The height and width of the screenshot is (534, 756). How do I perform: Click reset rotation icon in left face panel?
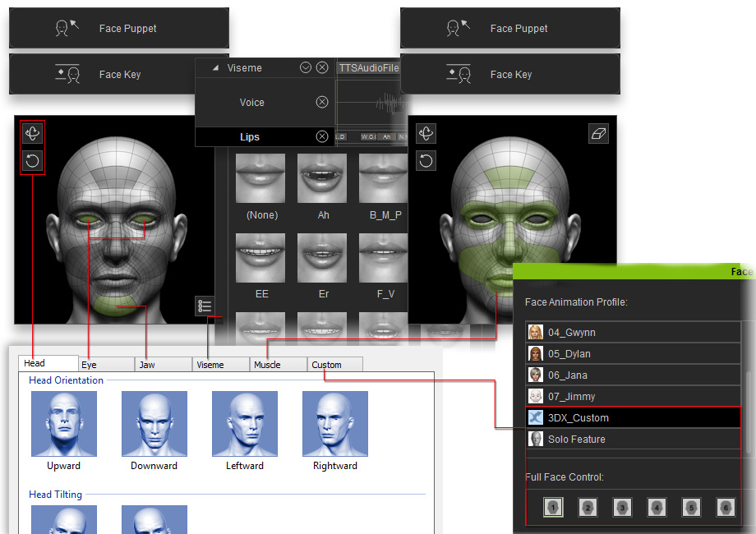(x=32, y=160)
